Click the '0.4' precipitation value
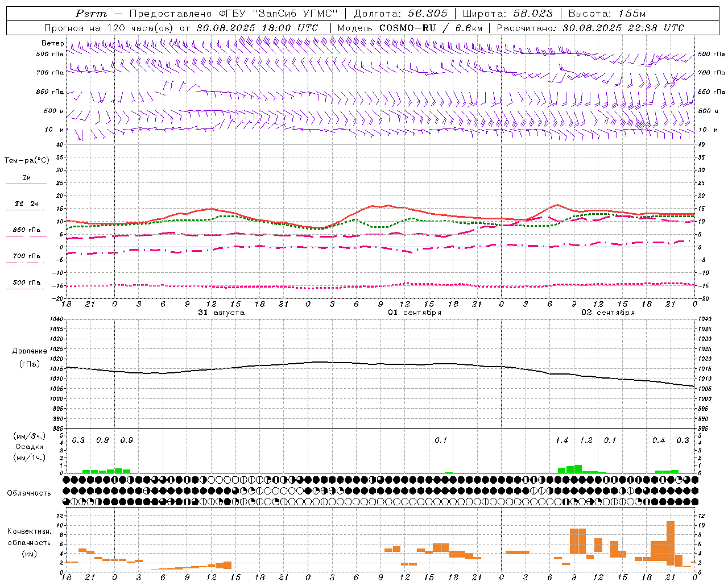 point(659,440)
